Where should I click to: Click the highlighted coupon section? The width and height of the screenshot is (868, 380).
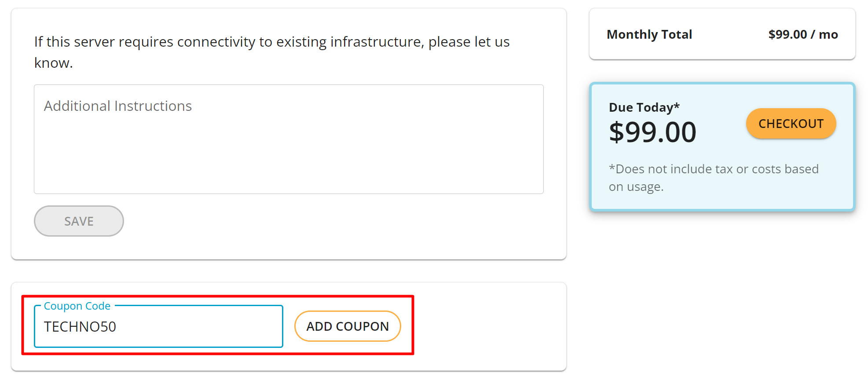pyautogui.click(x=218, y=326)
